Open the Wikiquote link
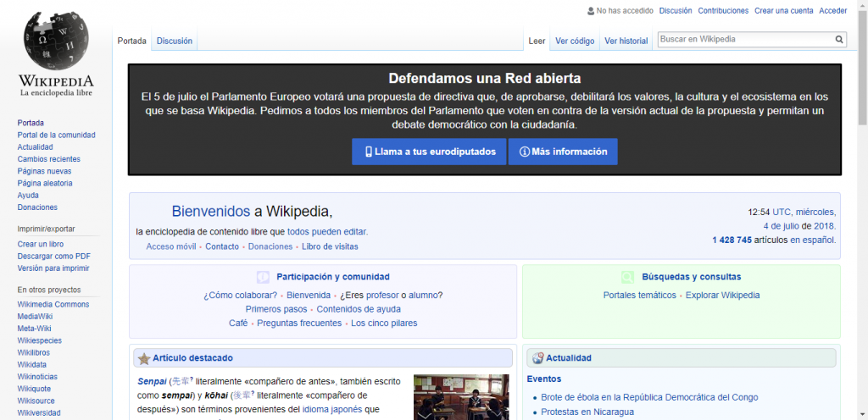This screenshot has height=420, width=868. coord(34,389)
